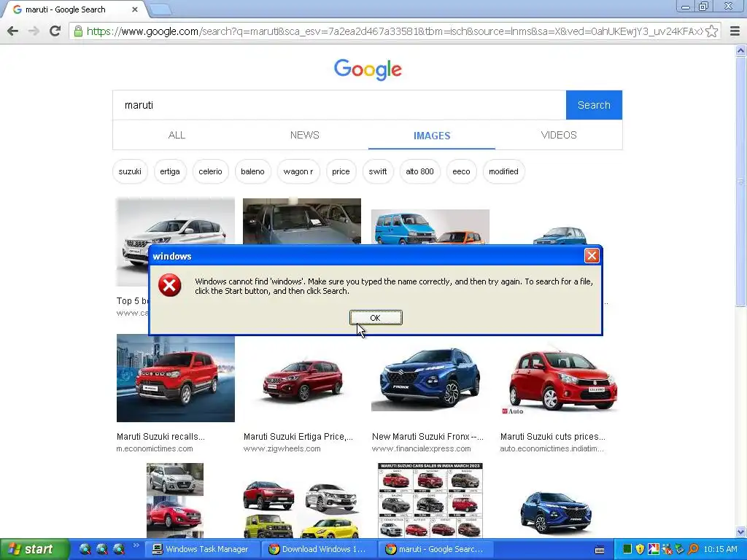Image resolution: width=747 pixels, height=560 pixels.
Task: Open the car sales March 2023 chart image
Action: coord(430,500)
